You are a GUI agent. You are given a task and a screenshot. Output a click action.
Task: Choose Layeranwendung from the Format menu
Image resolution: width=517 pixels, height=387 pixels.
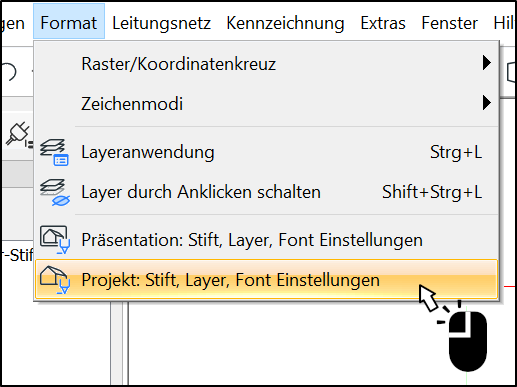point(266,152)
